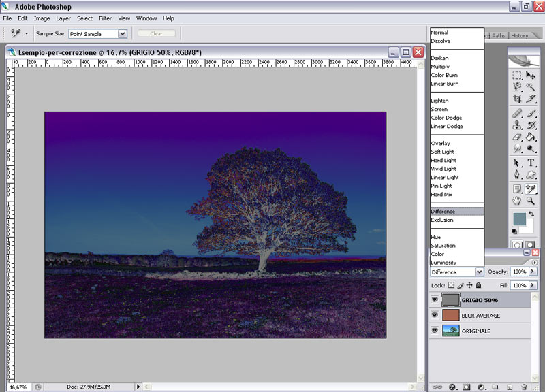Open the Filter menu

coord(105,18)
